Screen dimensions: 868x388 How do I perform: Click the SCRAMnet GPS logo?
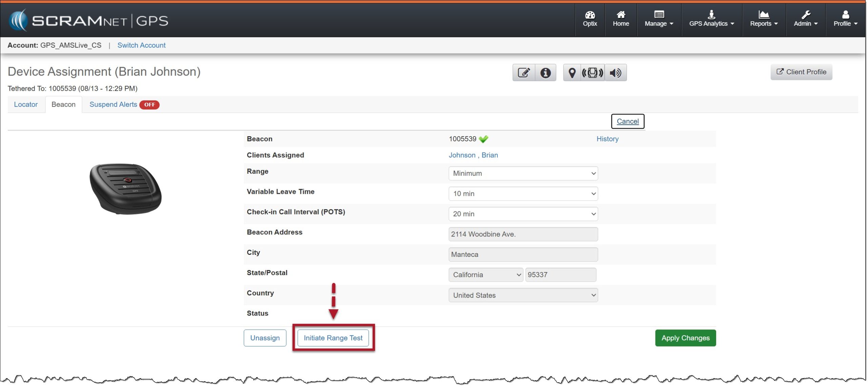[89, 20]
